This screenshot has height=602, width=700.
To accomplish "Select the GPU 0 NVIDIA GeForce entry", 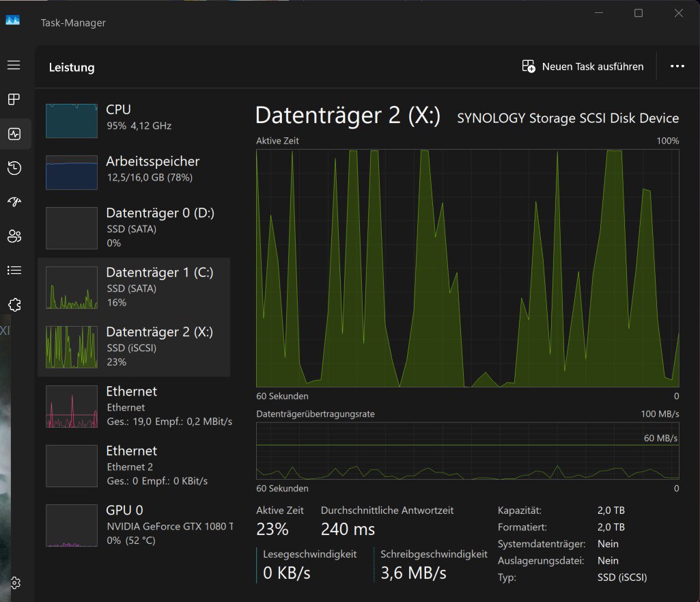I will (134, 525).
